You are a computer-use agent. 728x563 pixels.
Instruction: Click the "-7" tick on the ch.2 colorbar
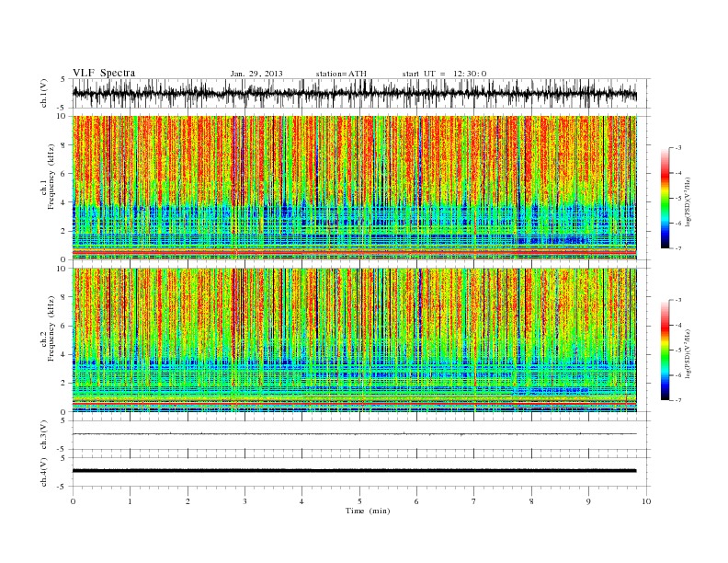(x=677, y=400)
